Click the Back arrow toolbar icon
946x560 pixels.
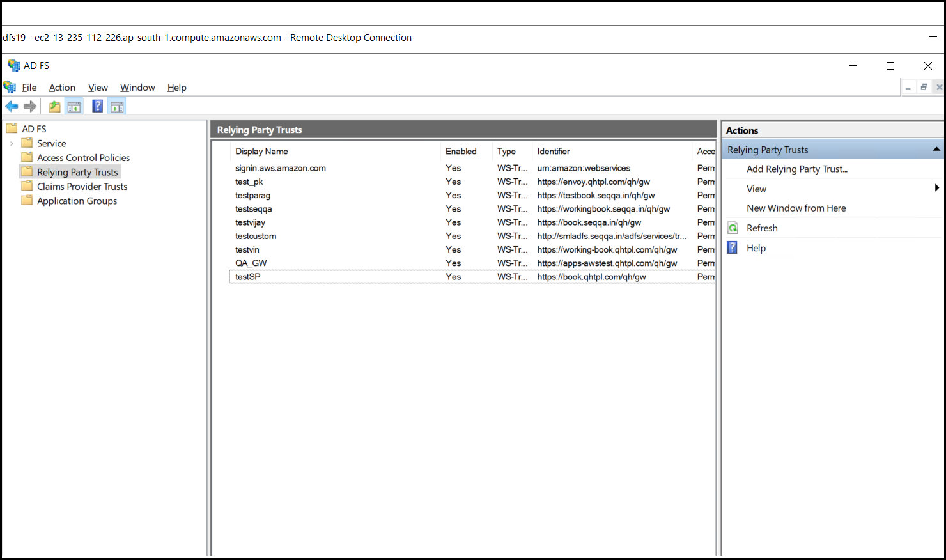(x=12, y=106)
